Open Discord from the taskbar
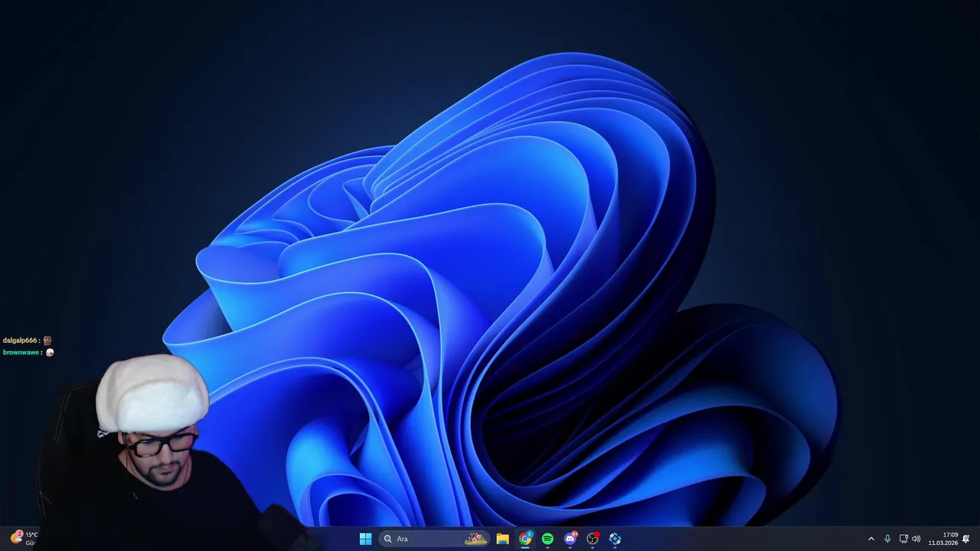The height and width of the screenshot is (551, 980). tap(570, 539)
